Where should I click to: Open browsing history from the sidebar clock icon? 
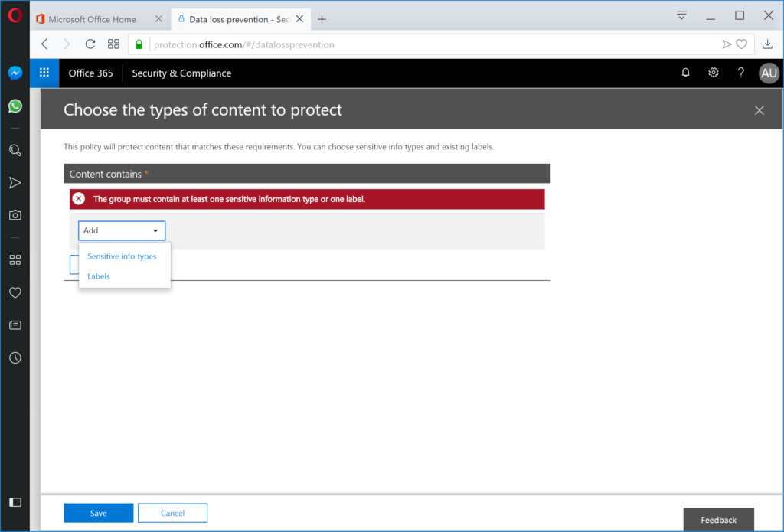(15, 357)
